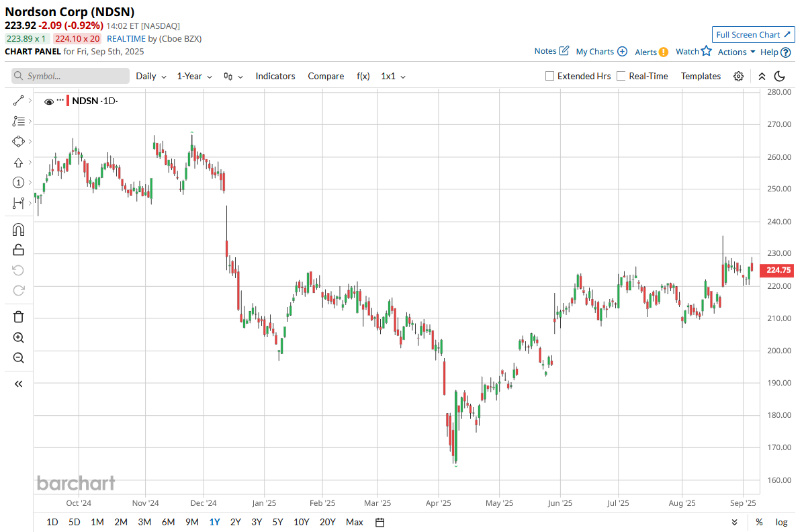Toggle logarithmic scale
Viewport: 806px width, 532px height.
[x=782, y=523]
